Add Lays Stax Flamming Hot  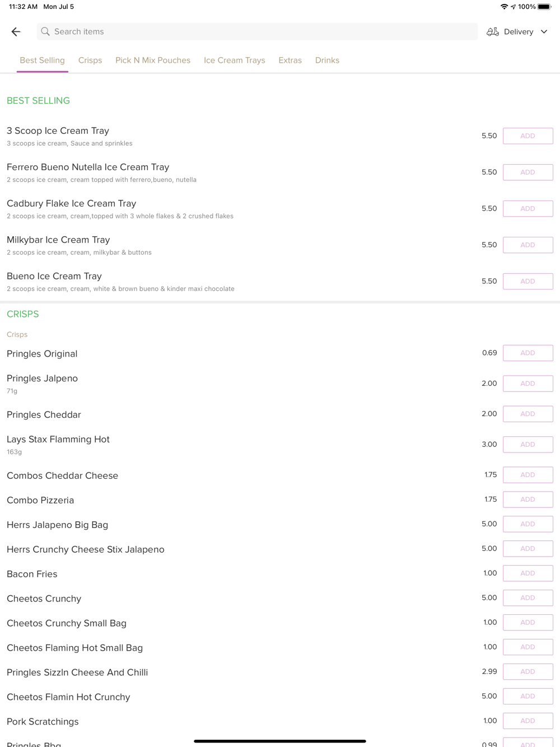click(x=528, y=445)
